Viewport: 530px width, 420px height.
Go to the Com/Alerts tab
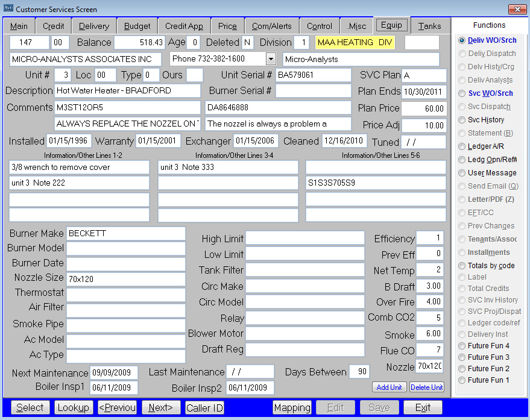point(271,26)
